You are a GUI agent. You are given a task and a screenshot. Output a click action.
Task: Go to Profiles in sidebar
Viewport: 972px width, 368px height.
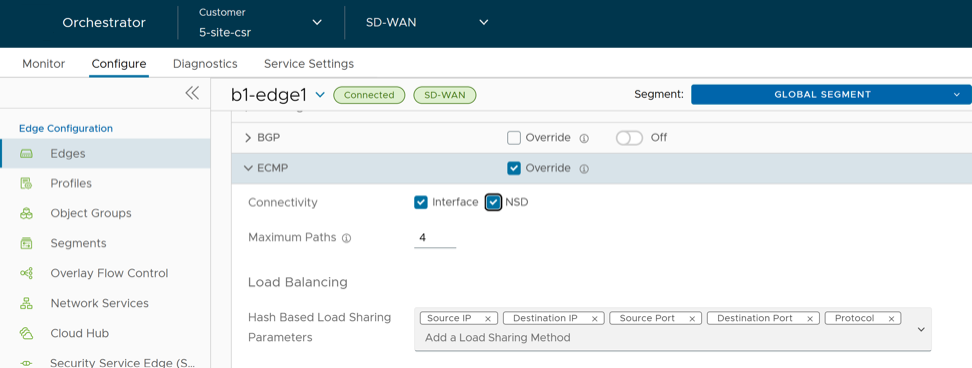[71, 183]
